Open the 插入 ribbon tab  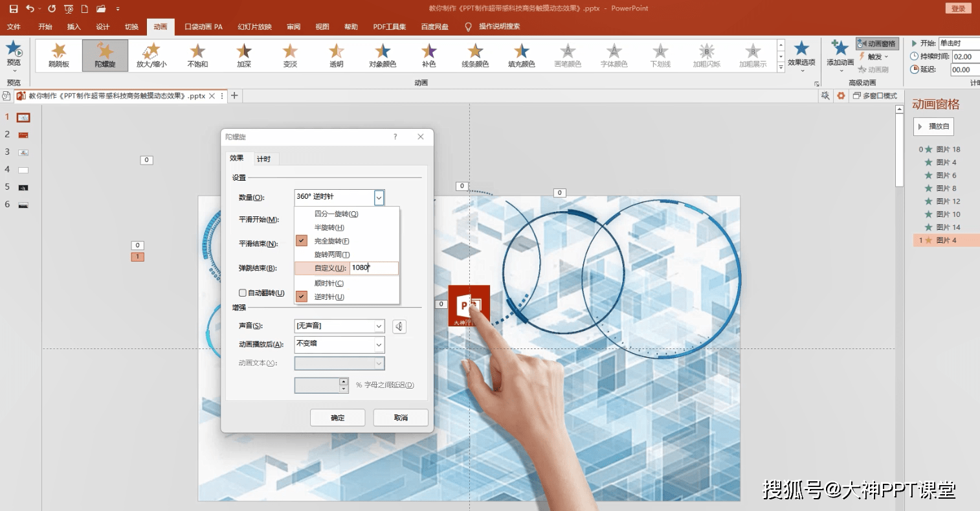[x=74, y=27]
